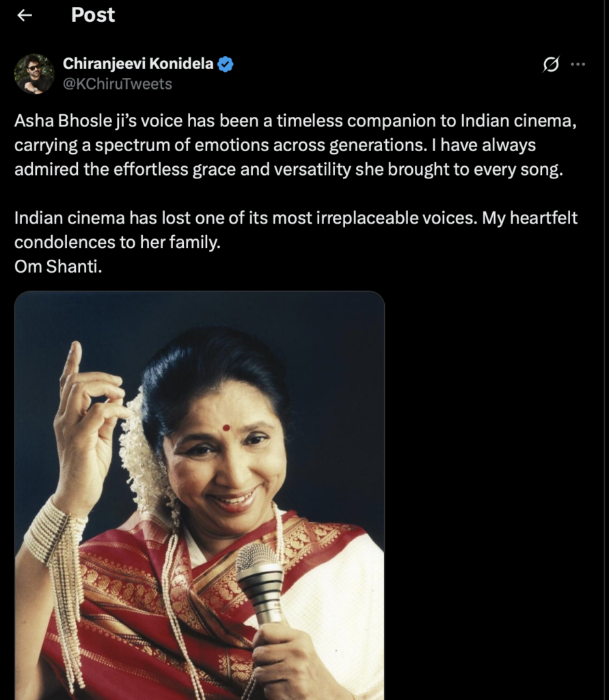Click the 'Indian cinema has lost' paragraph
Viewport: 609px width, 700px height.
coord(296,219)
